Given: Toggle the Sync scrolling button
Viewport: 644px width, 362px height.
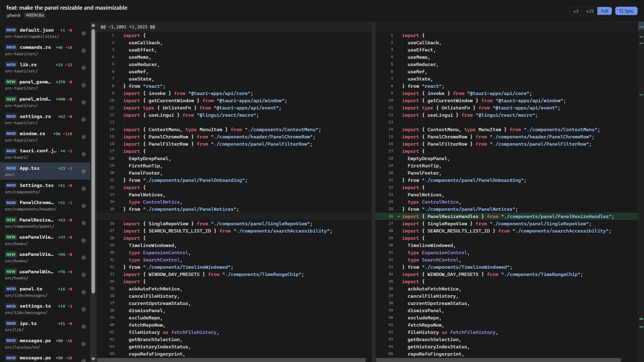Looking at the screenshot, I should [x=626, y=11].
